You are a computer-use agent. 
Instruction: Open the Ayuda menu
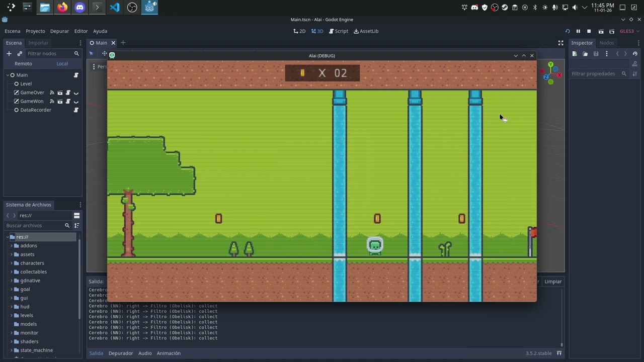point(100,31)
